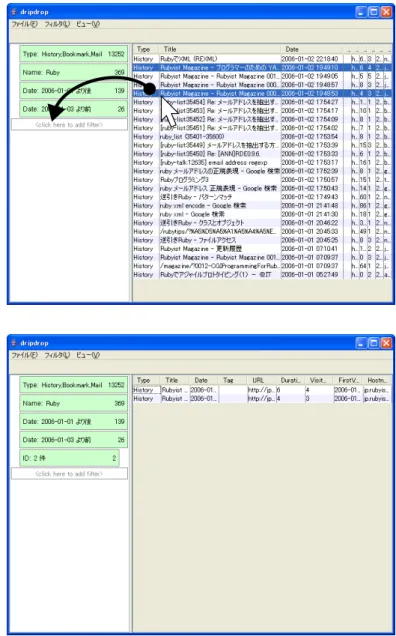Close the lower dripdrop window

pyautogui.click(x=386, y=343)
